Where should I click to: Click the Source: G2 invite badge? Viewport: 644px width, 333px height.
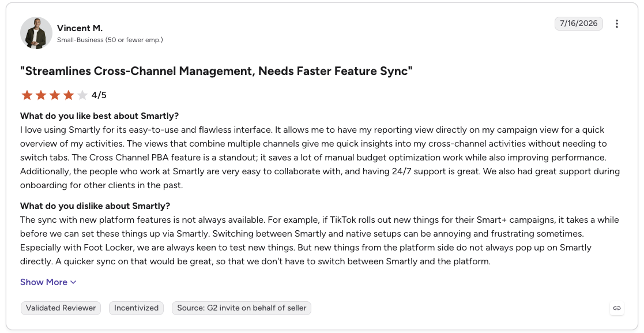click(x=242, y=308)
